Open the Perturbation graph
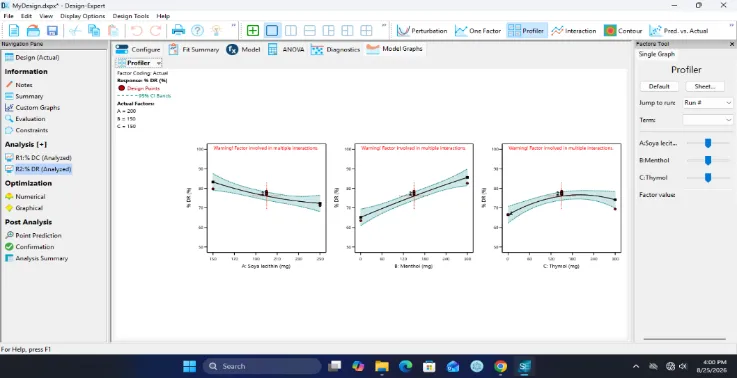Viewport: 737px width, 378px height. tap(422, 31)
